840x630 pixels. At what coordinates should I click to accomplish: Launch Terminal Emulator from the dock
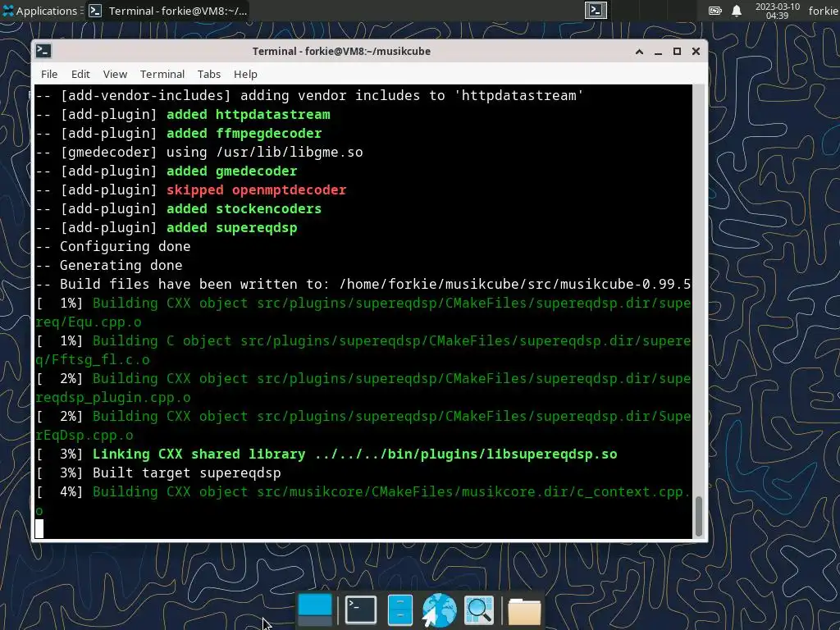[x=361, y=609]
